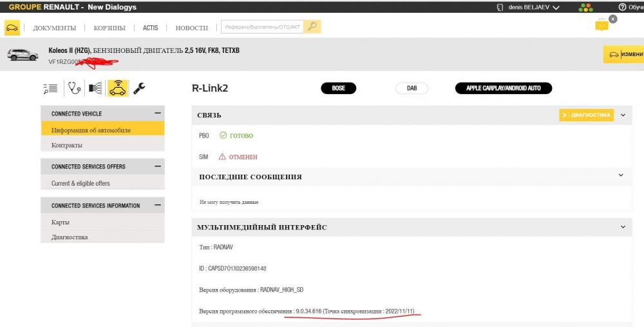Collapse the CONNECTED VEHICLE section
Viewport: 644px width, 327px height.
point(158,113)
